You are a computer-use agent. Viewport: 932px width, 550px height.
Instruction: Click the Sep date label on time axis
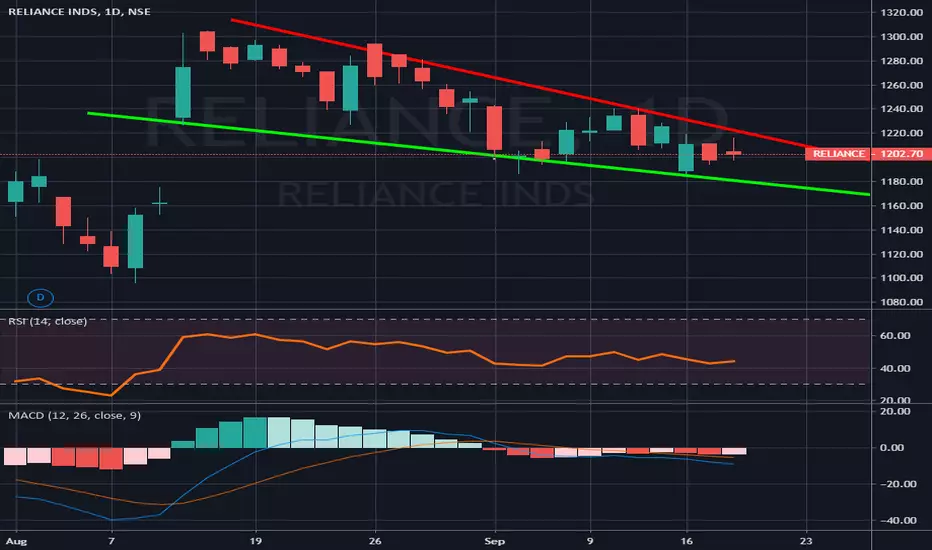click(x=495, y=541)
